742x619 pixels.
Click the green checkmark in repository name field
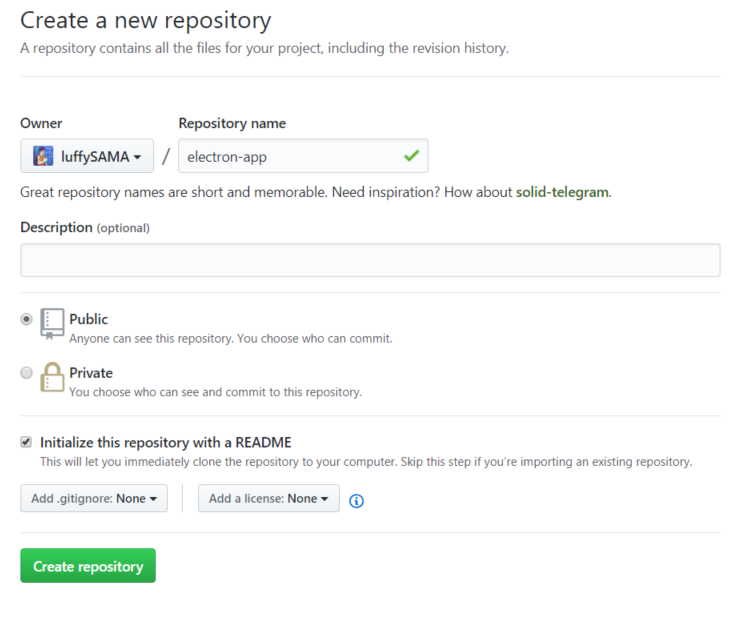click(411, 156)
